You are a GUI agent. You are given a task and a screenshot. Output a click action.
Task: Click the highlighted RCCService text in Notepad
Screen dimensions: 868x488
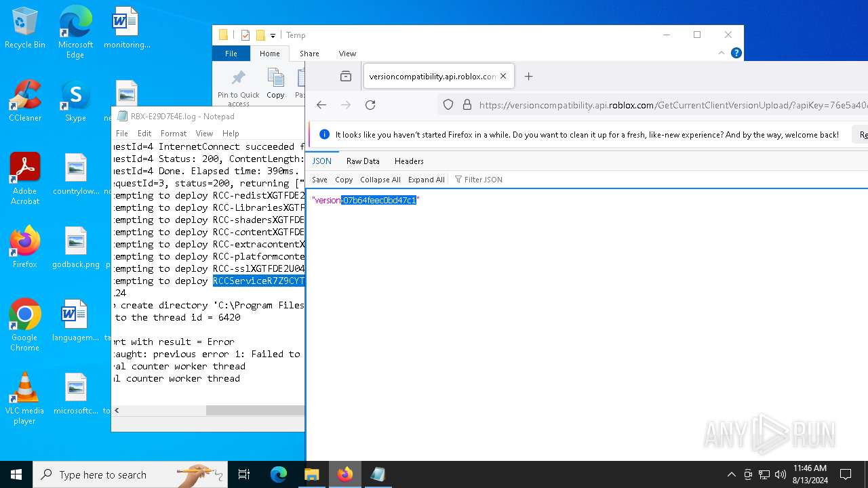pos(258,281)
